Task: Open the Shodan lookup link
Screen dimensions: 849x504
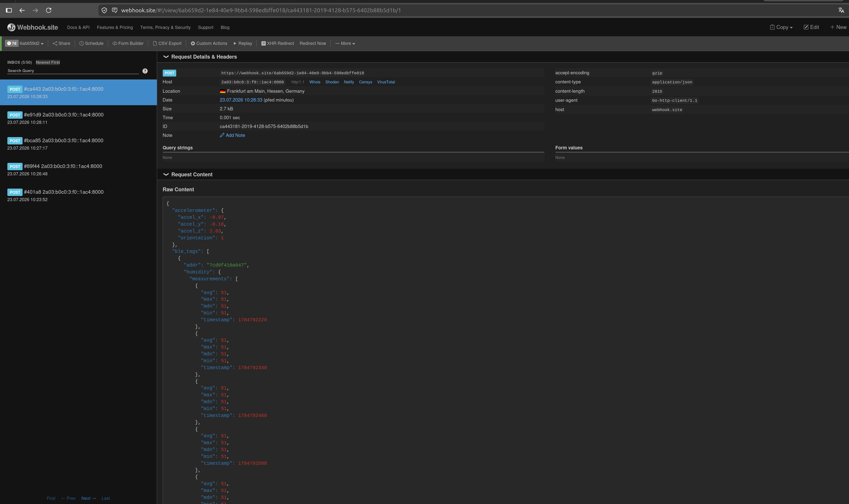Action: coord(332,82)
